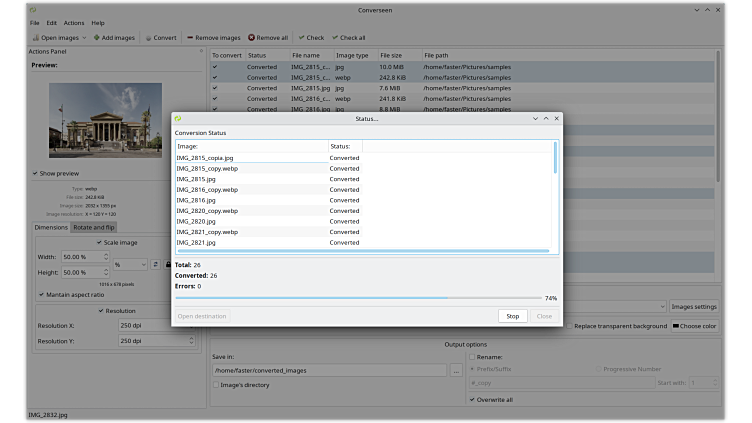Click the Remove images minus icon
The width and height of the screenshot is (752, 423).
(x=190, y=38)
